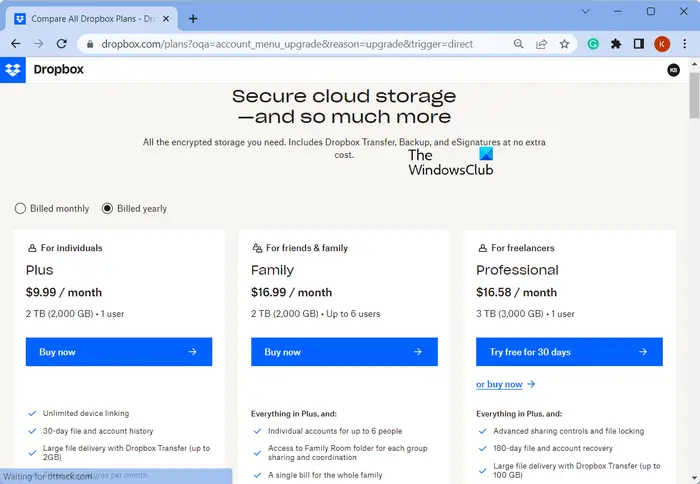Click the address bar URL

(x=287, y=44)
